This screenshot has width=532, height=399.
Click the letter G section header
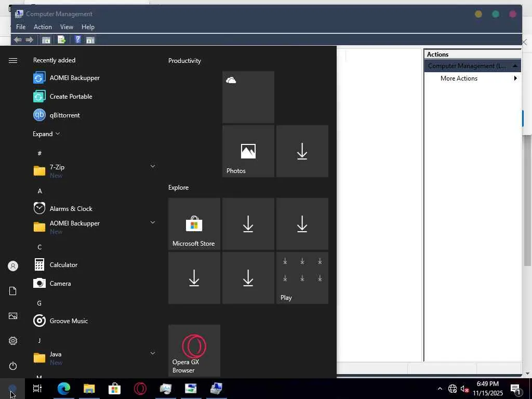[39, 303]
